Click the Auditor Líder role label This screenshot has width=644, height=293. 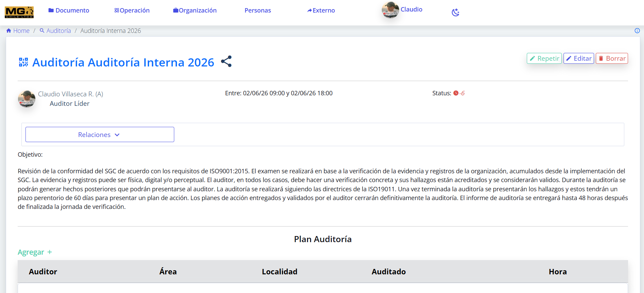coord(70,104)
